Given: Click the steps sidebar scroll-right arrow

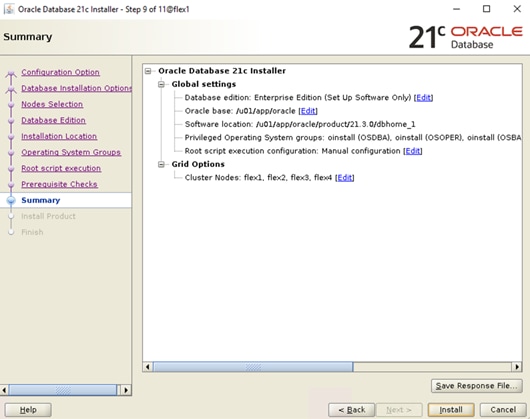Looking at the screenshot, I should point(126,390).
